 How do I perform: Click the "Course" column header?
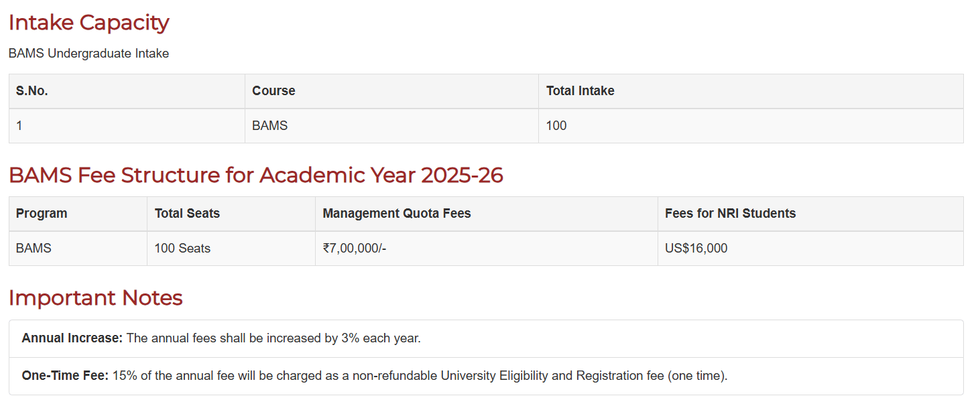(x=273, y=91)
